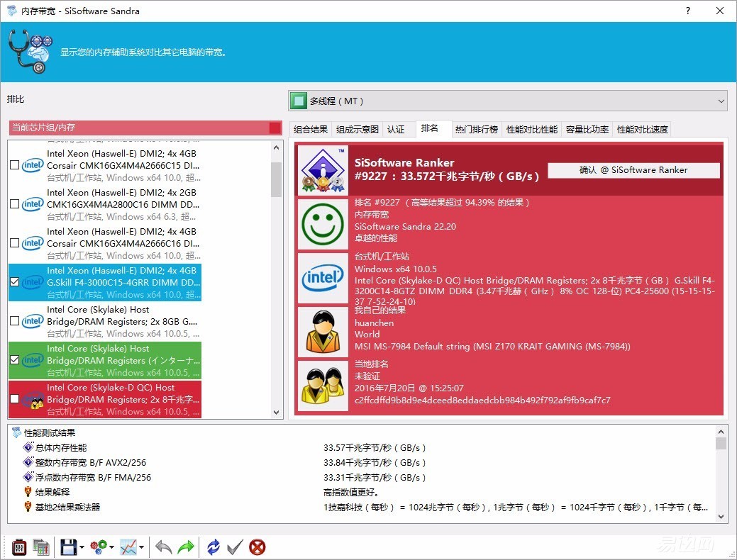The width and height of the screenshot is (737, 560).
Task: Select the Skylake-D QC red list entry
Action: (x=105, y=399)
